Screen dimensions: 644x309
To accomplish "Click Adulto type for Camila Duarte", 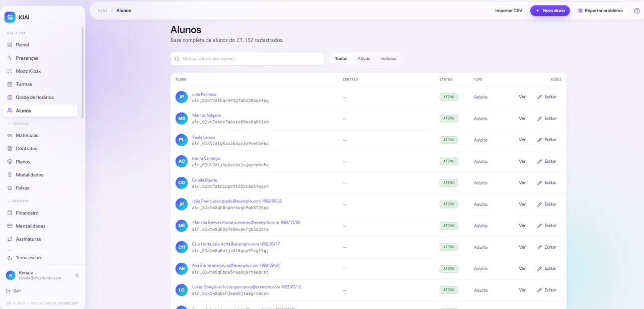I will point(480,183).
